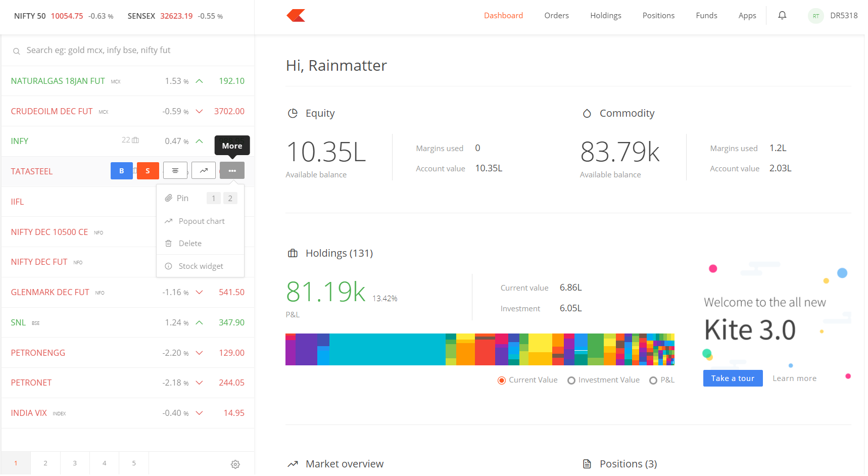Click the search magnifier icon
Viewport: 868px width, 476px height.
pyautogui.click(x=17, y=51)
